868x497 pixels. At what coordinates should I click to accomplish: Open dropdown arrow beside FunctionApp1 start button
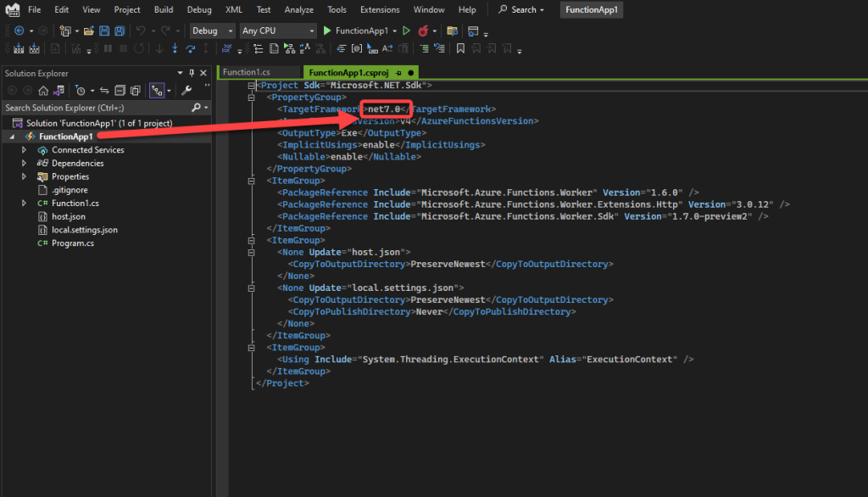click(x=395, y=31)
